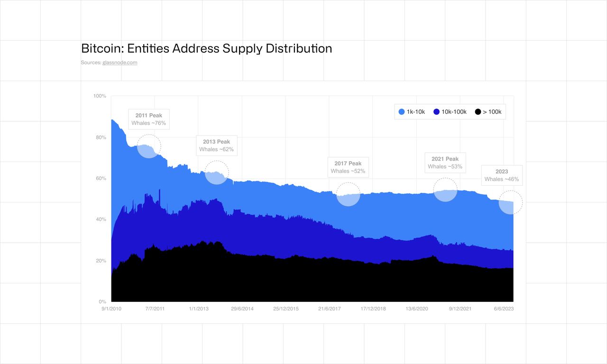
Task: Click the '1k-10k' legend label
Action: [416, 112]
